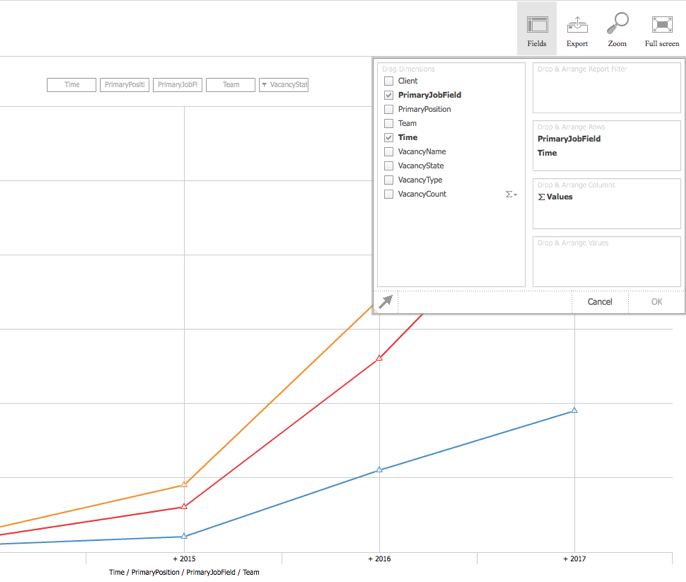686x582 pixels.
Task: Confirm field selection with the OK button
Action: click(x=656, y=301)
